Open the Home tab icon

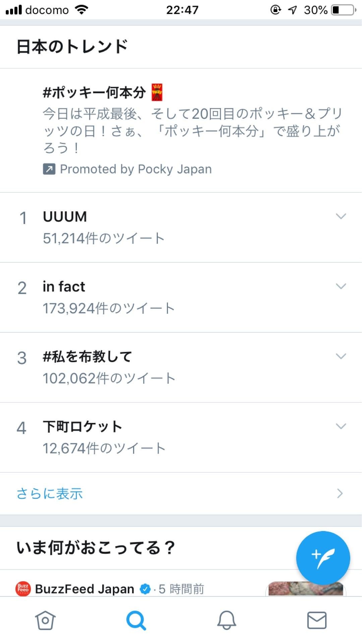coord(45,620)
